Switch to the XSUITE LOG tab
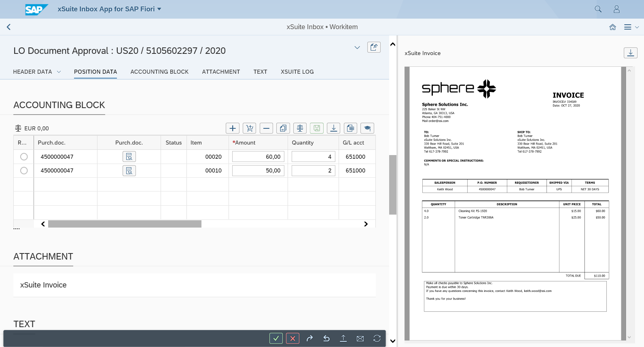644x347 pixels. 297,72
